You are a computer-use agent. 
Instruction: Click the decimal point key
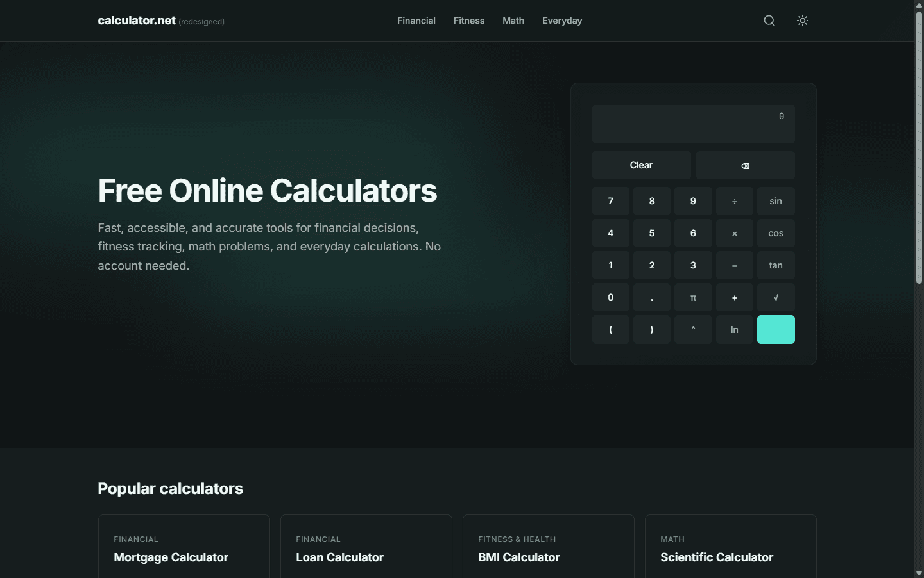(x=652, y=297)
